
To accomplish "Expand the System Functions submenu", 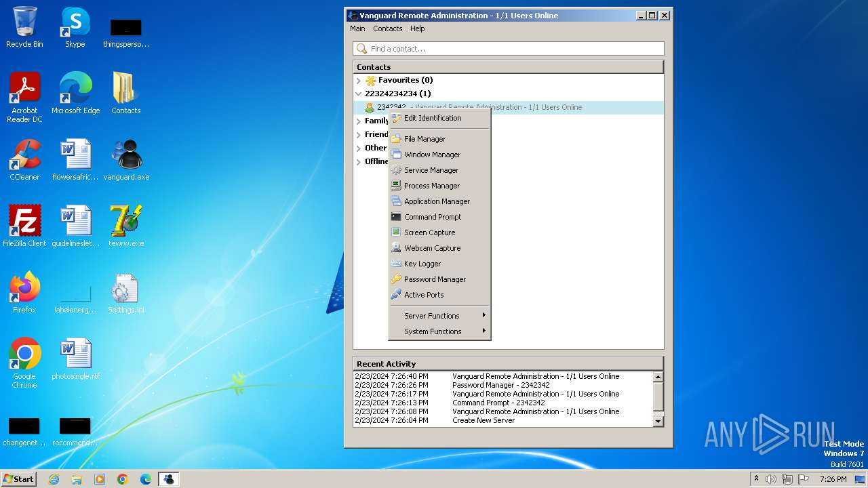I will coord(439,331).
